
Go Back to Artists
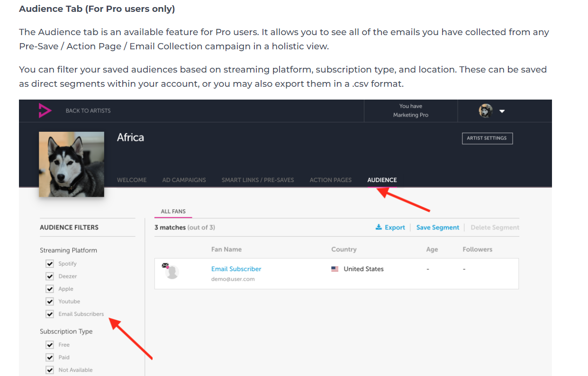88,110
